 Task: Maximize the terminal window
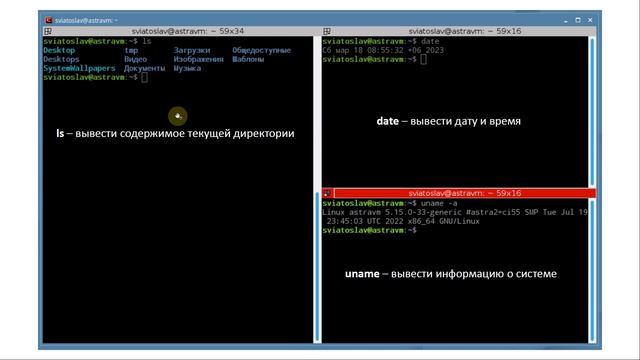pos(578,20)
